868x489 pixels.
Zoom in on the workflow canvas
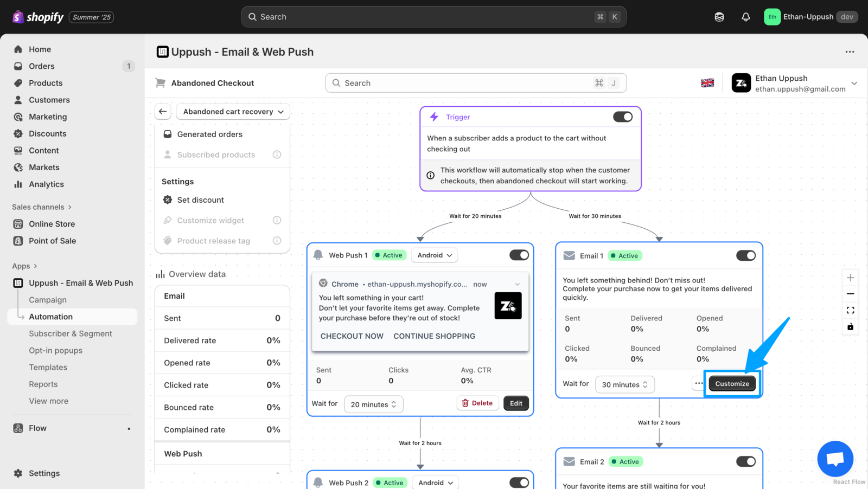pyautogui.click(x=850, y=278)
